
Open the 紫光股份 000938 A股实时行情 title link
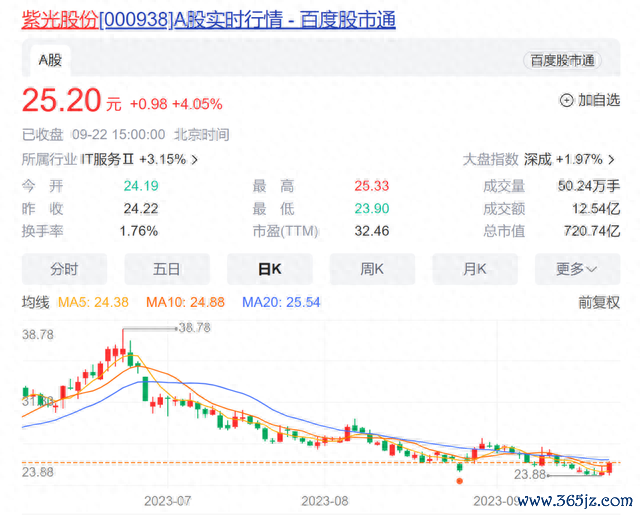pos(209,19)
